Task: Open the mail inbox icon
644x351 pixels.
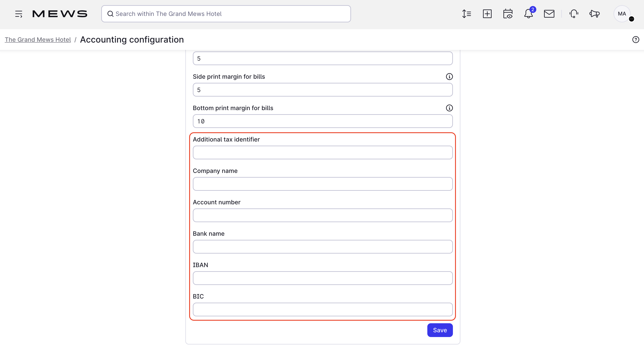Action: (x=549, y=14)
